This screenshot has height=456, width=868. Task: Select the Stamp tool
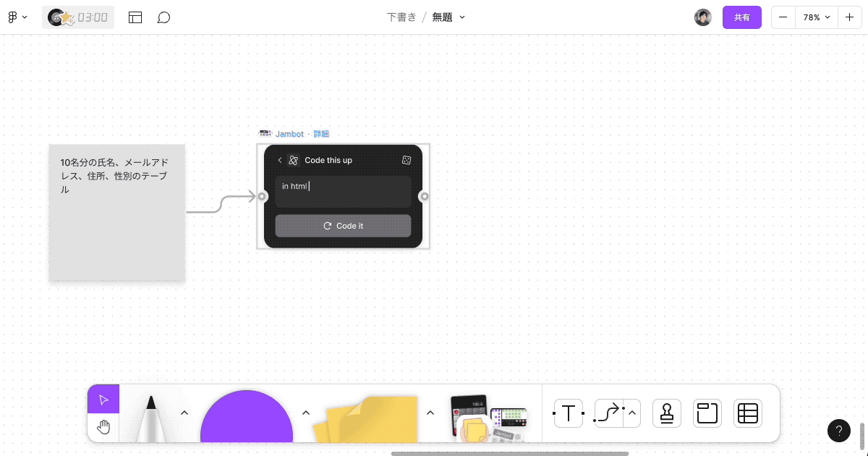666,413
